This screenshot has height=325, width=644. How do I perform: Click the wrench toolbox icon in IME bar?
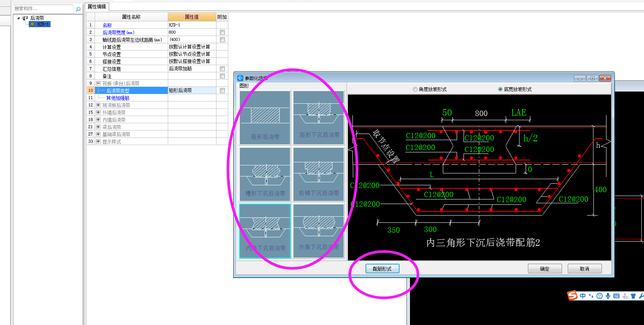pyautogui.click(x=641, y=296)
